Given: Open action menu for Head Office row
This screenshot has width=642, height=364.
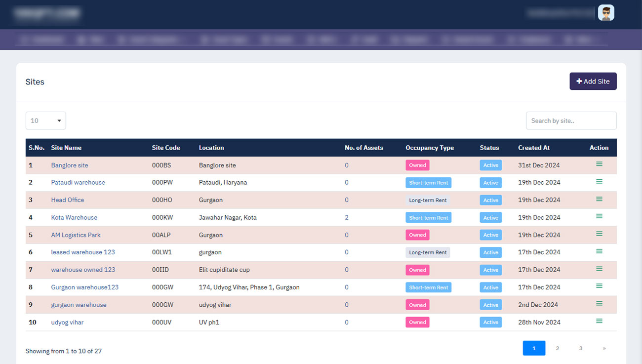Looking at the screenshot, I should pos(599,199).
